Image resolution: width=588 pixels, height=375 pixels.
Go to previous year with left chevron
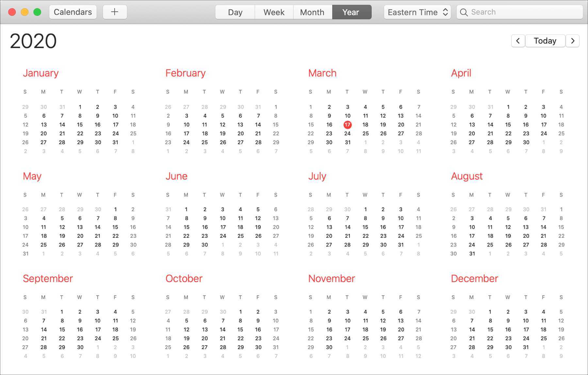(518, 41)
